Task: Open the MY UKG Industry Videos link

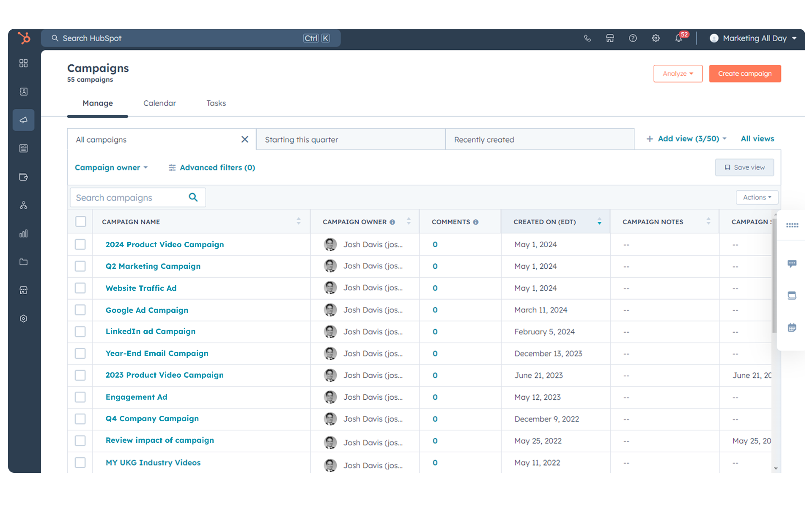Action: pos(153,463)
